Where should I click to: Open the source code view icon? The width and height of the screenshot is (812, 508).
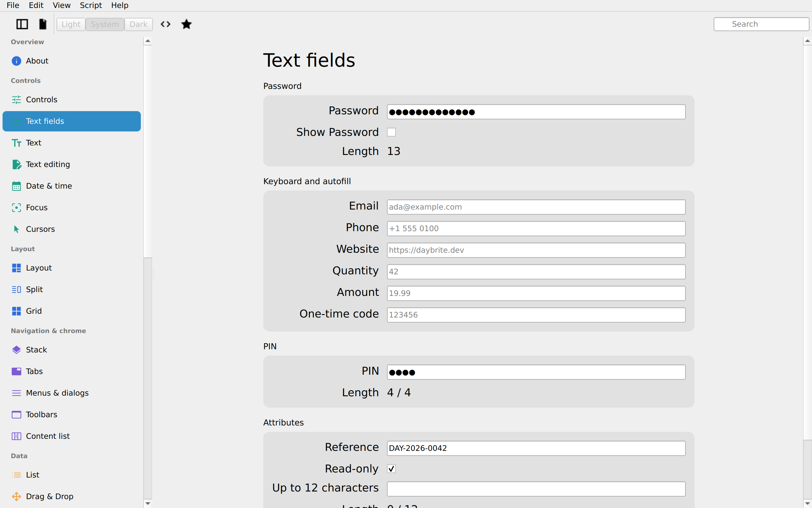166,24
